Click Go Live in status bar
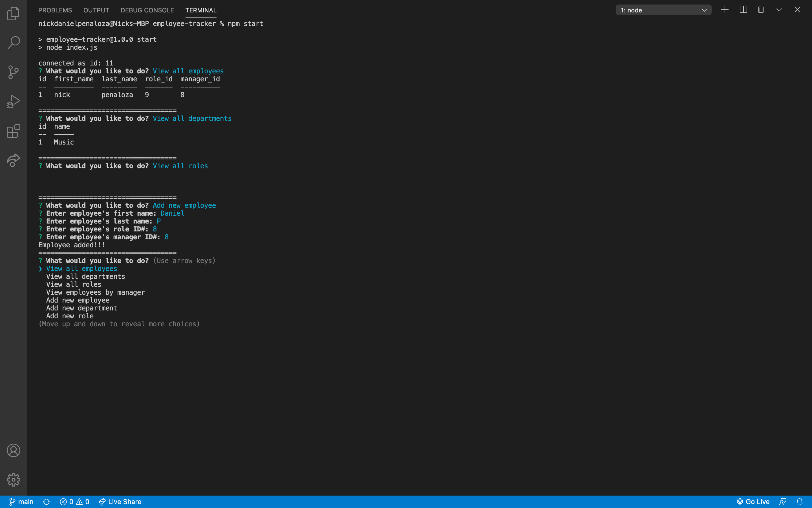The image size is (812, 508). tap(753, 502)
